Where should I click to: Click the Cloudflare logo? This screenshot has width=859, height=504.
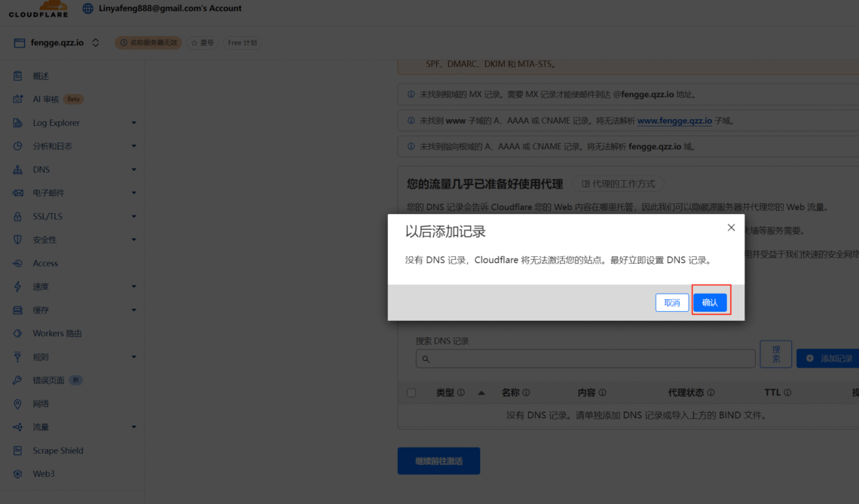pos(38,9)
